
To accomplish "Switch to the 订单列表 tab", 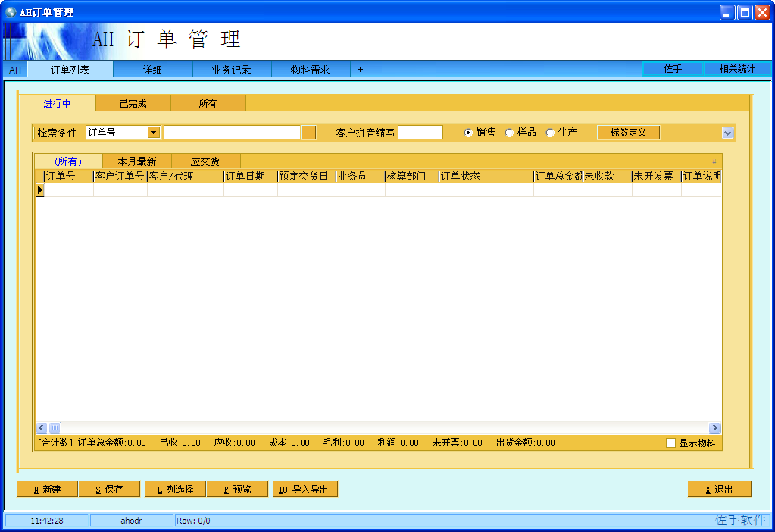I will 70,70.
